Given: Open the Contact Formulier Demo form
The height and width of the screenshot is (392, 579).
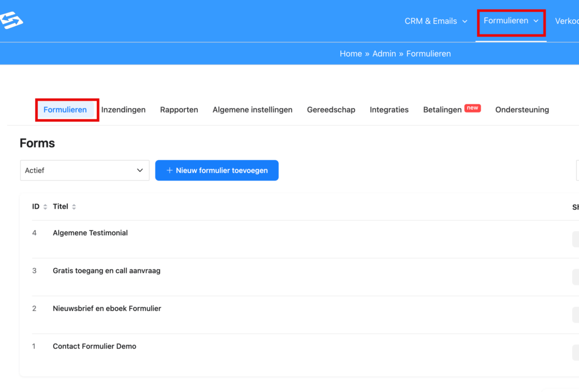Looking at the screenshot, I should [94, 346].
